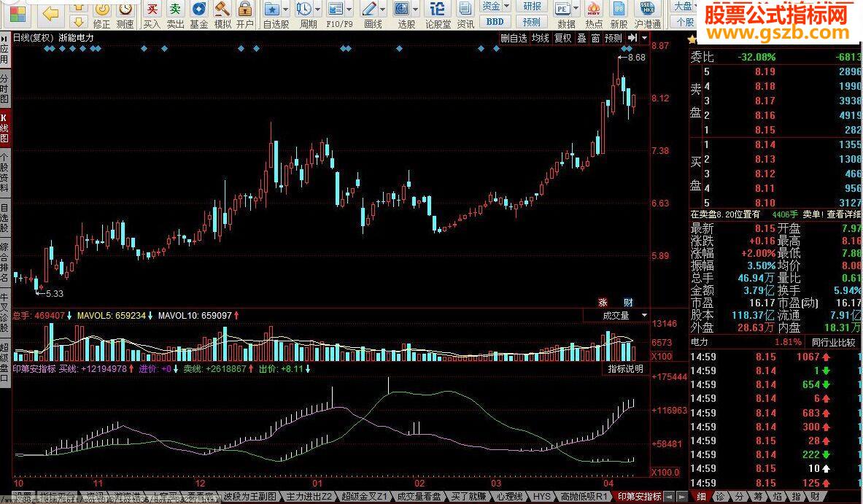Click the 预测 toolbar button under 研报

coord(532,21)
